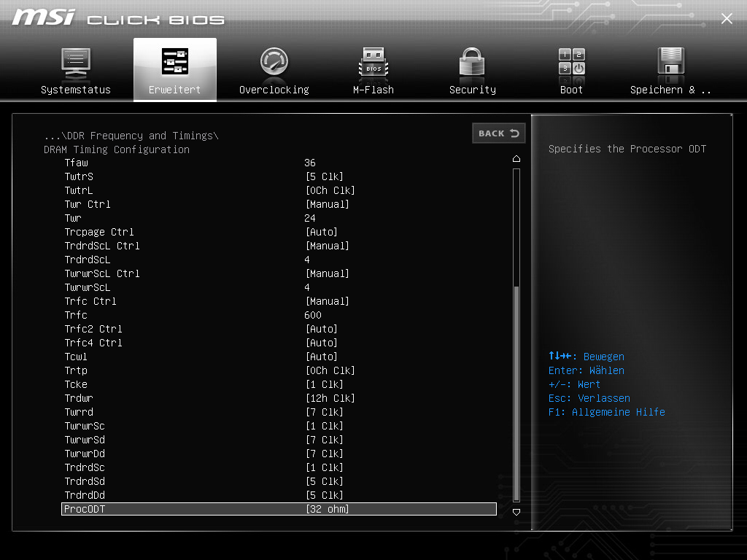Select the Trdwr row label
Image resolution: width=747 pixels, height=560 pixels.
pos(79,398)
